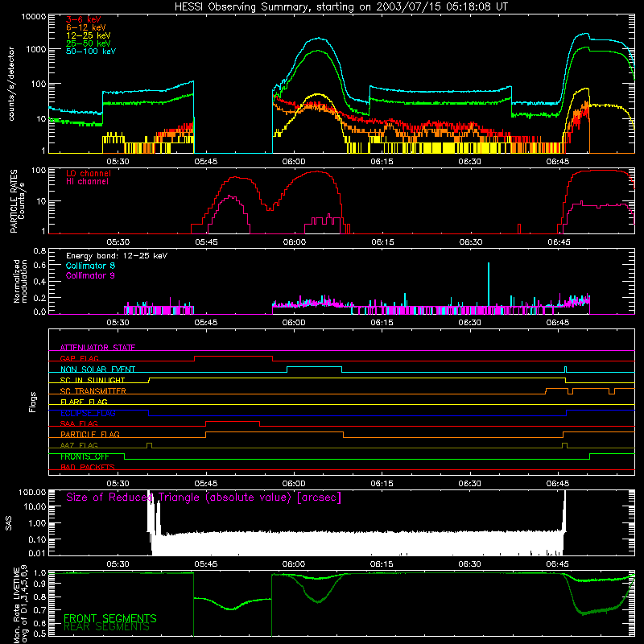Click the SAA FLAG label

[79, 423]
